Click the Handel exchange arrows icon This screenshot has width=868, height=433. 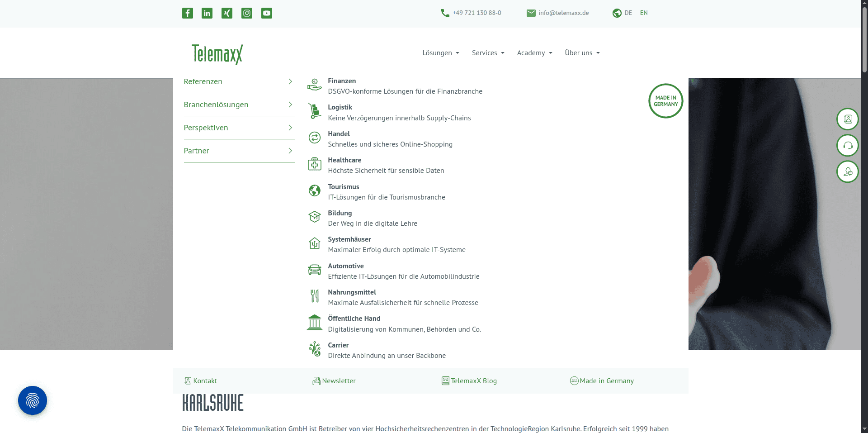tap(315, 138)
